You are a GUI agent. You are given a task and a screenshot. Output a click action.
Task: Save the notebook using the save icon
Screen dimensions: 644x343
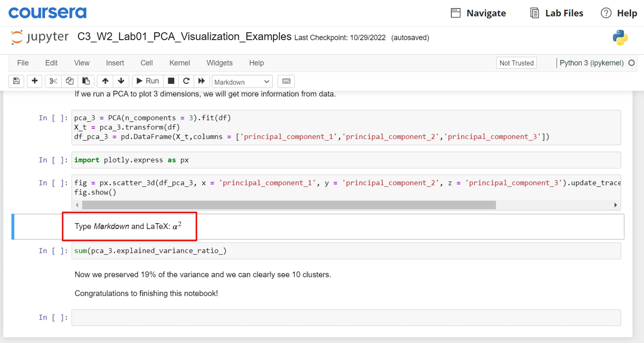pyautogui.click(x=16, y=81)
